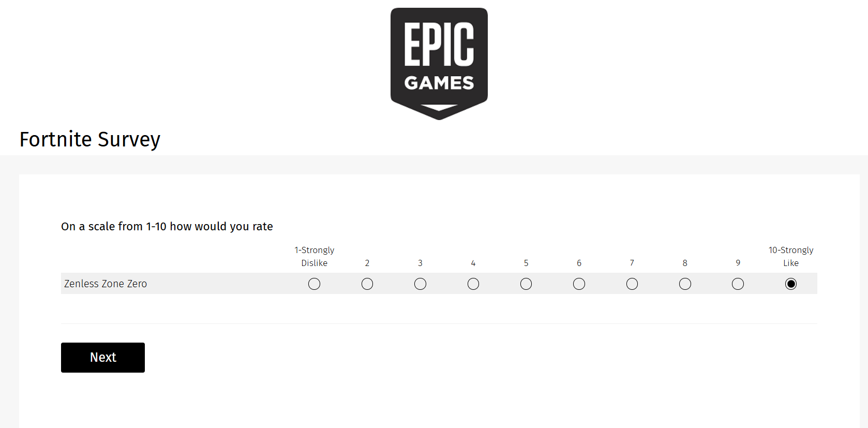Click the Epic Games logo
Viewport: 868px width, 428px height.
(439, 63)
